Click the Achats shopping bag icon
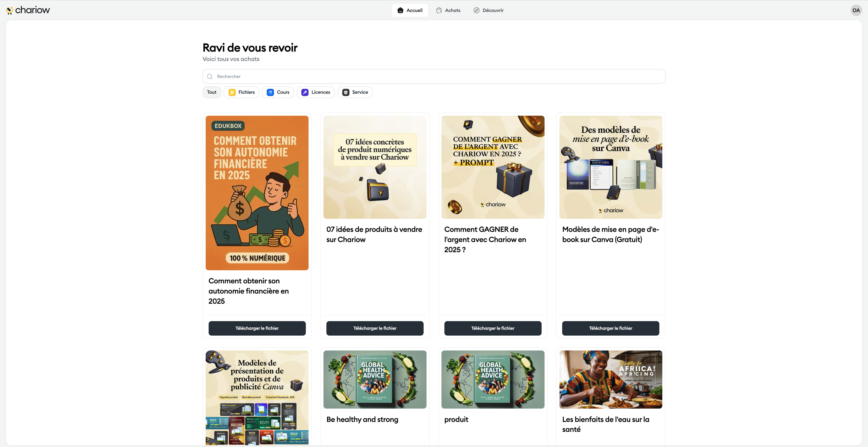 439,10
